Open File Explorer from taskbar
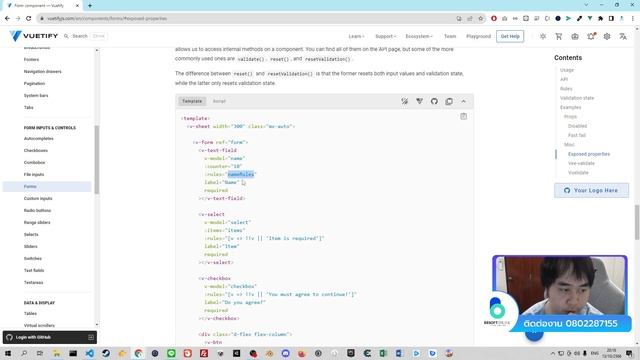Screen dimensions: 640x360 click(x=56, y=353)
